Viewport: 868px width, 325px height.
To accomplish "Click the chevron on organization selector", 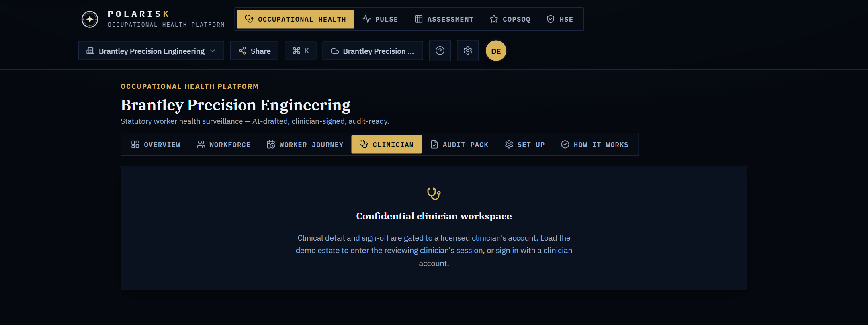I will [213, 51].
